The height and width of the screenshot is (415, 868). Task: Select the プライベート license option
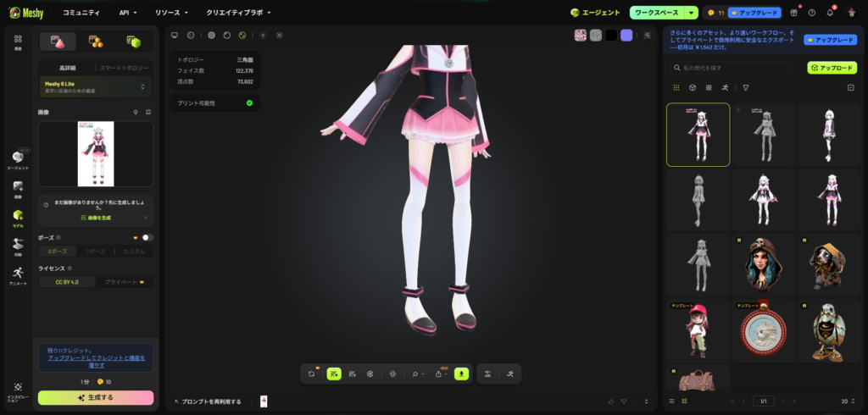pos(125,282)
